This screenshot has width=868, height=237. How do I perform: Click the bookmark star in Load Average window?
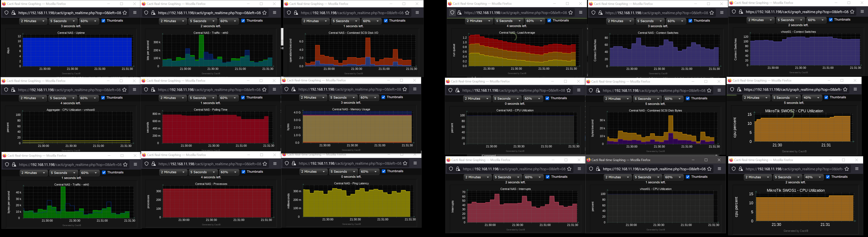pyautogui.click(x=570, y=13)
